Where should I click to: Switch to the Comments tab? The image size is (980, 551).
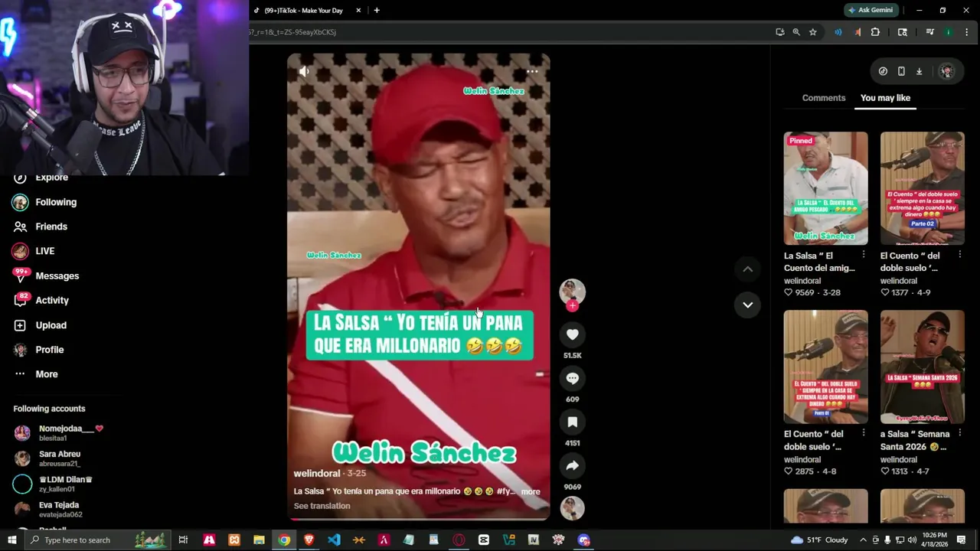click(x=824, y=98)
